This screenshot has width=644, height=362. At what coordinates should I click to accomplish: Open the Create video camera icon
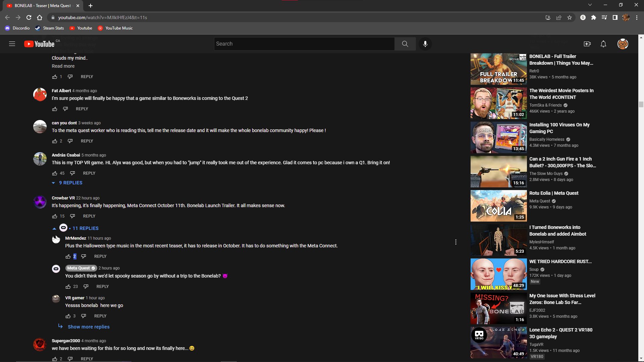click(587, 44)
